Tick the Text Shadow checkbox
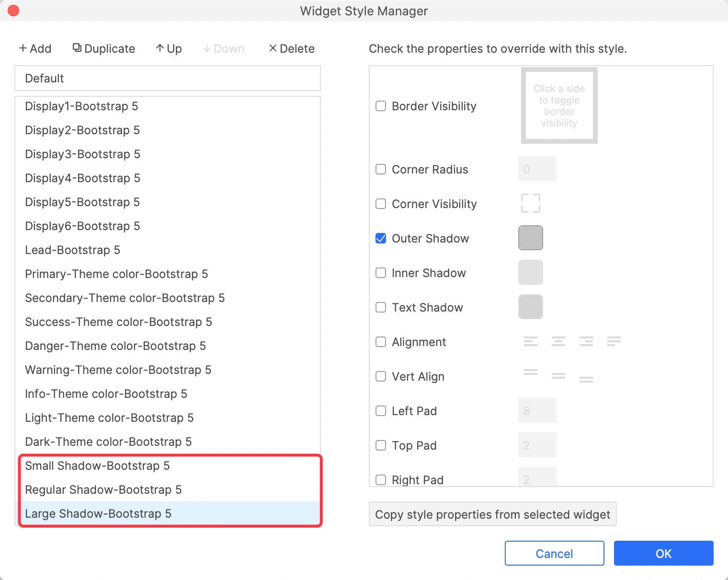The width and height of the screenshot is (728, 580). point(381,307)
